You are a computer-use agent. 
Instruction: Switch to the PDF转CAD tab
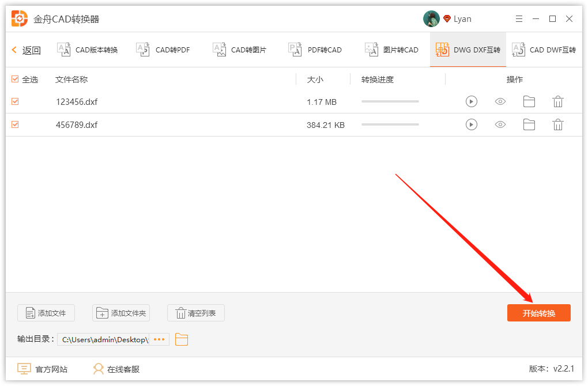315,50
